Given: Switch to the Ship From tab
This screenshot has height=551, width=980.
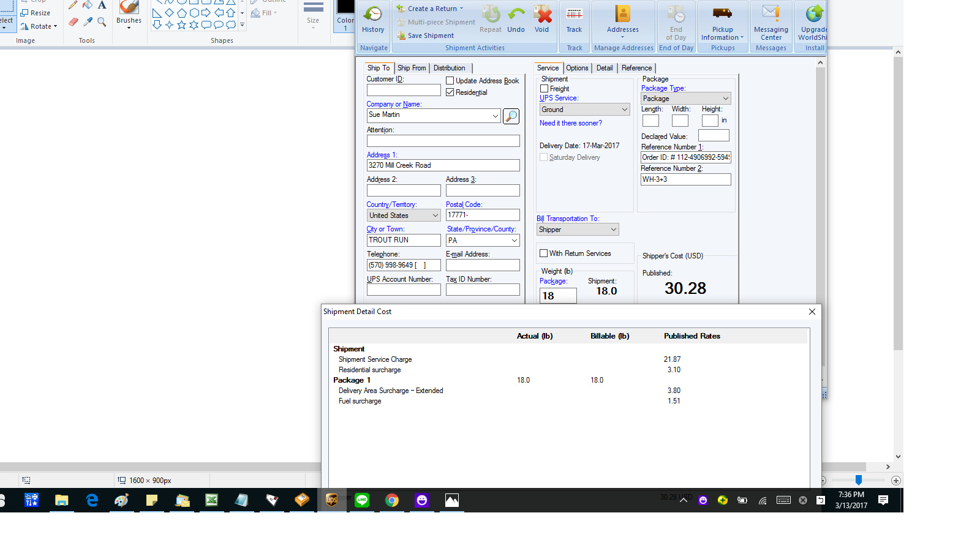Looking at the screenshot, I should [412, 68].
